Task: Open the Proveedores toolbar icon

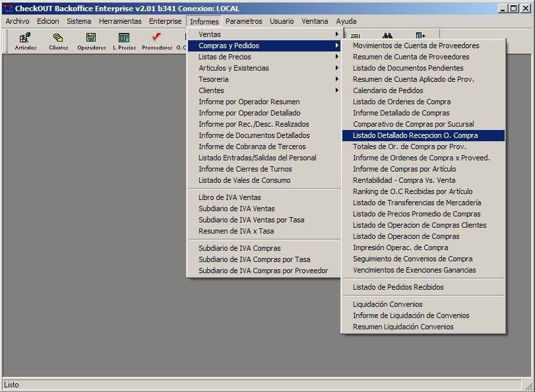Action: [157, 42]
